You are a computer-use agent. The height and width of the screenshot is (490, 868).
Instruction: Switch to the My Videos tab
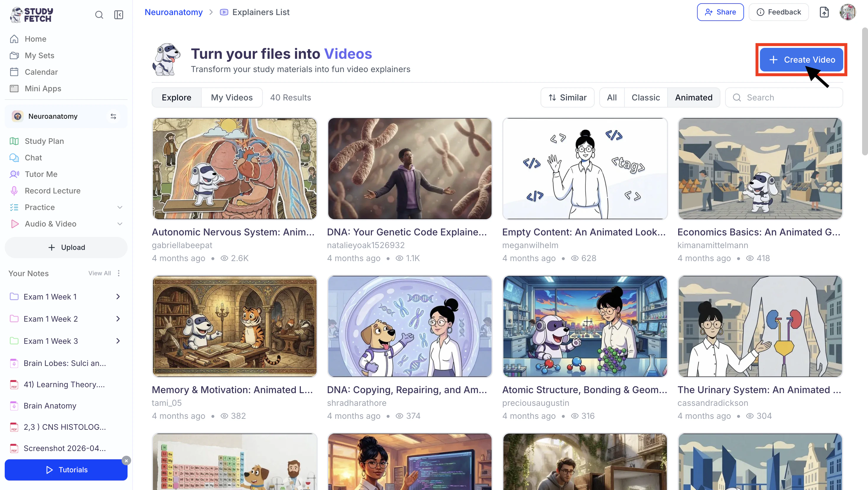pyautogui.click(x=232, y=97)
